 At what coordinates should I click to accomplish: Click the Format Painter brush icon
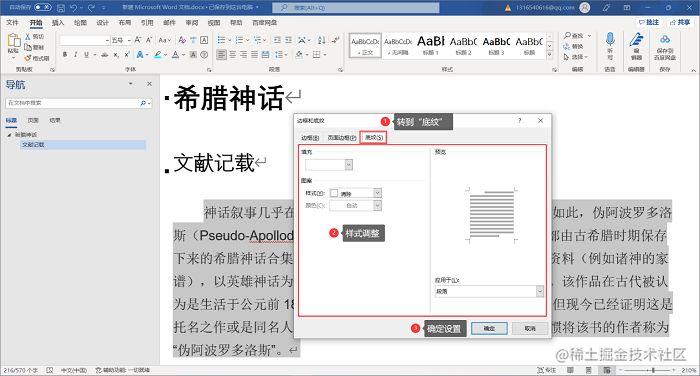tap(28, 58)
